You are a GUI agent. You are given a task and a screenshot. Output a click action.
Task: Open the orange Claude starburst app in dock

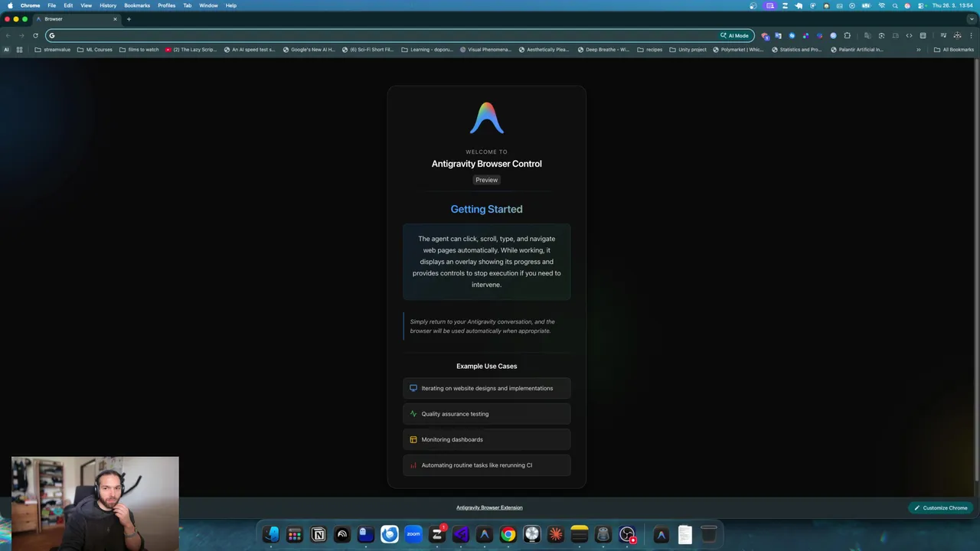coord(556,534)
